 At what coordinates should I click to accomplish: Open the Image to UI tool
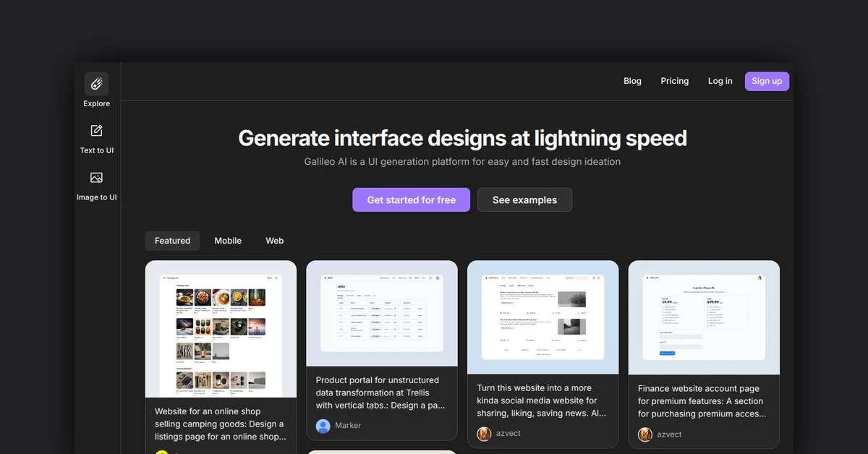[x=96, y=178]
